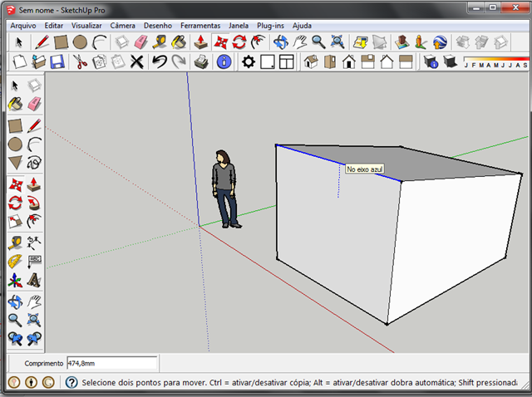Open Shadow Settings cube icon
532x397 pixels.
431,62
